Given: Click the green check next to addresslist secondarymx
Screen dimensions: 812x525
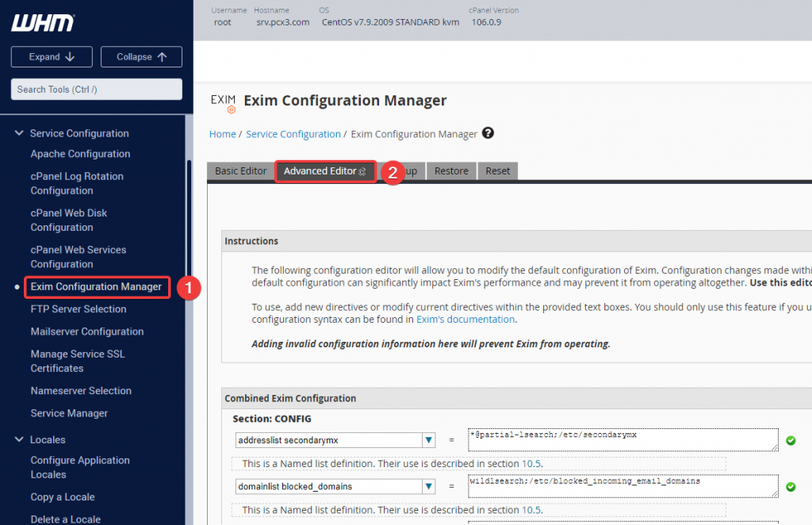Looking at the screenshot, I should click(791, 441).
